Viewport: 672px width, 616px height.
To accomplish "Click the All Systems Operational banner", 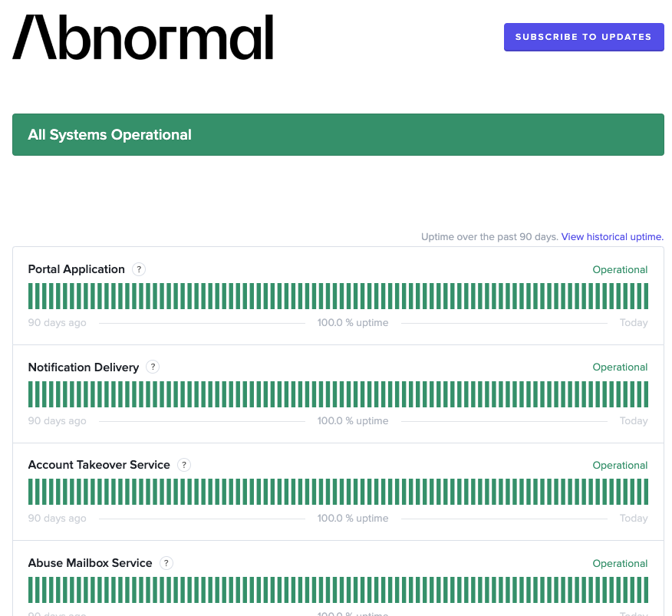I will click(x=338, y=134).
